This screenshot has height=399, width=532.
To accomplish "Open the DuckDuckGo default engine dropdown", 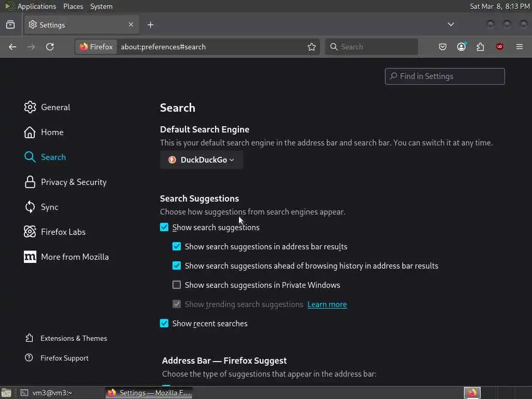I will [x=202, y=159].
